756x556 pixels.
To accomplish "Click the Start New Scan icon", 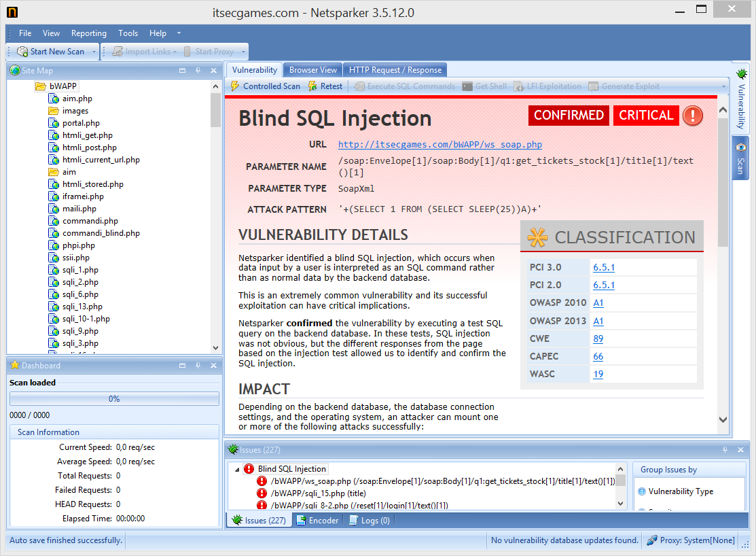I will click(22, 52).
